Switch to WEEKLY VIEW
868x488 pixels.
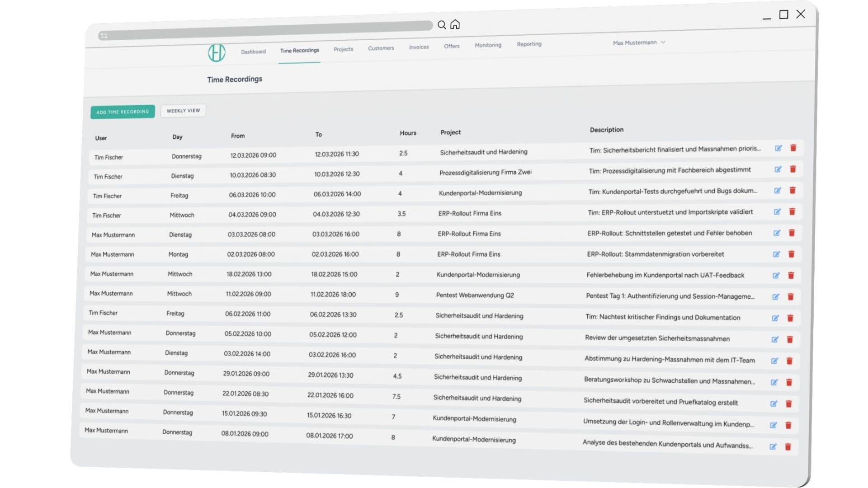coord(183,110)
